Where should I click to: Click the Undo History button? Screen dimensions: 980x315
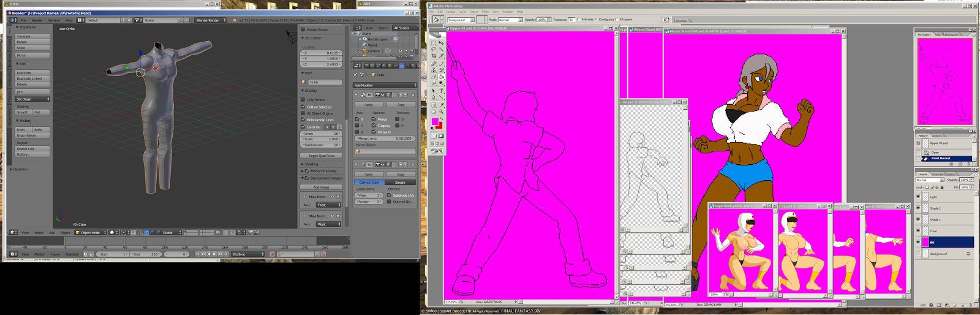click(x=32, y=135)
